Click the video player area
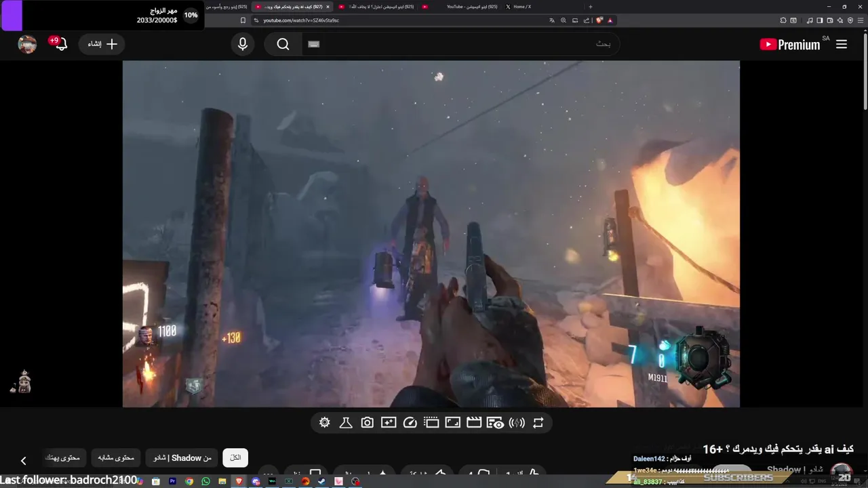 point(431,234)
